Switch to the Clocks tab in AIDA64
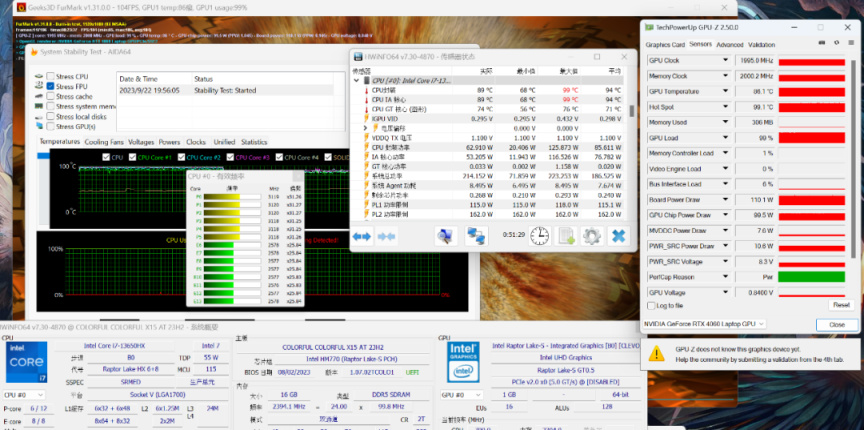864x430 pixels. coord(196,142)
